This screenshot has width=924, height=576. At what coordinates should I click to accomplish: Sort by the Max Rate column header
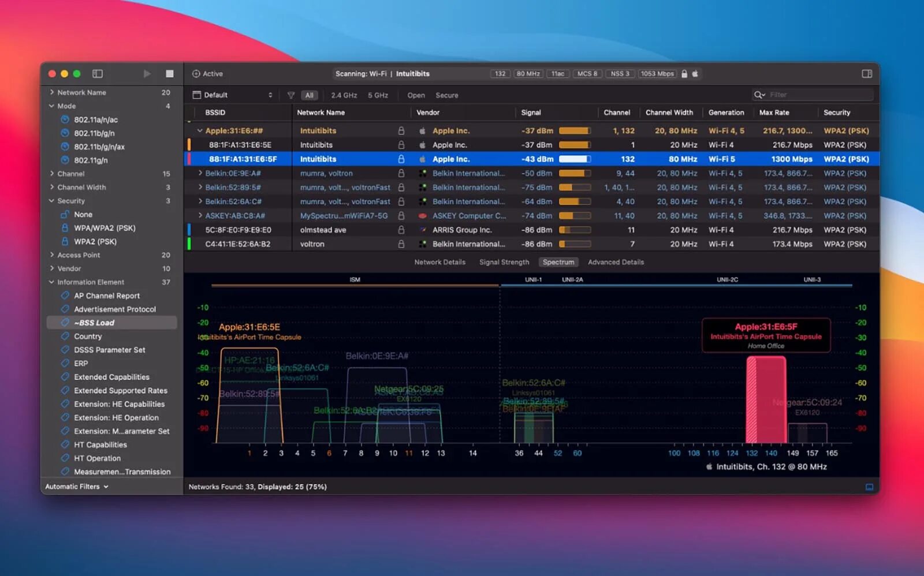pyautogui.click(x=774, y=113)
